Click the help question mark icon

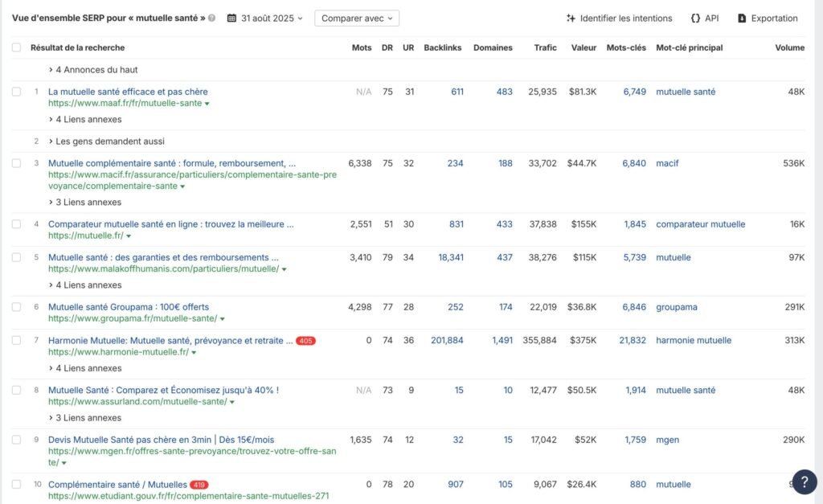(x=804, y=481)
